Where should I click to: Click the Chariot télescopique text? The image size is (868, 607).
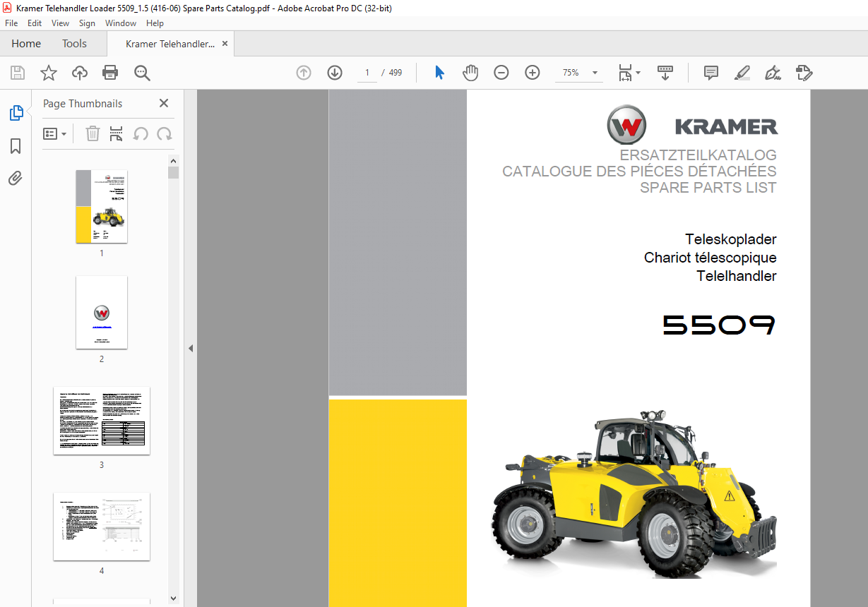[711, 258]
